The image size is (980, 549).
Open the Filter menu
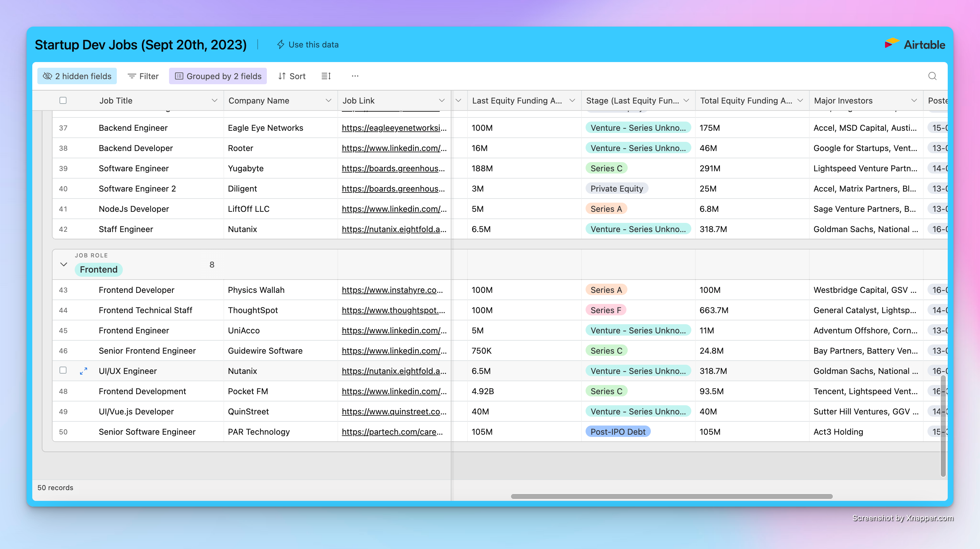[x=143, y=76]
